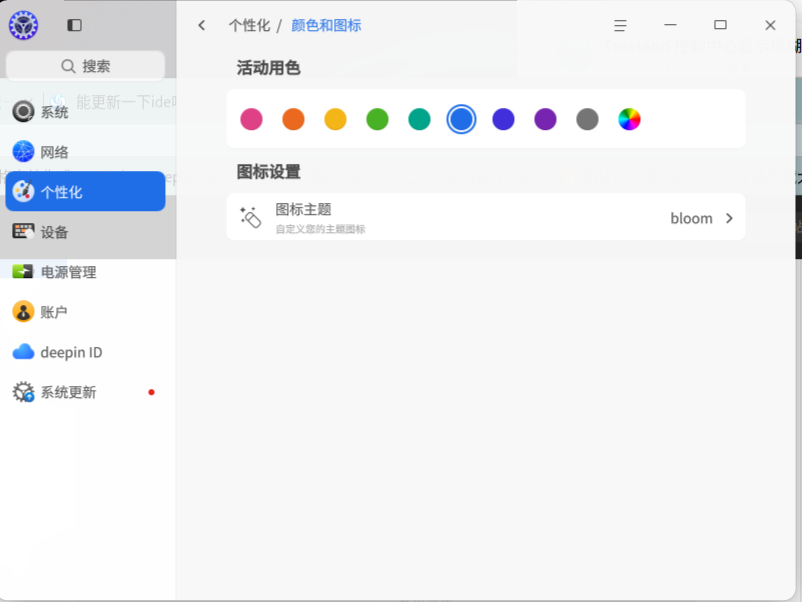Go back with the back arrow
The height and width of the screenshot is (602, 802).
pos(202,25)
